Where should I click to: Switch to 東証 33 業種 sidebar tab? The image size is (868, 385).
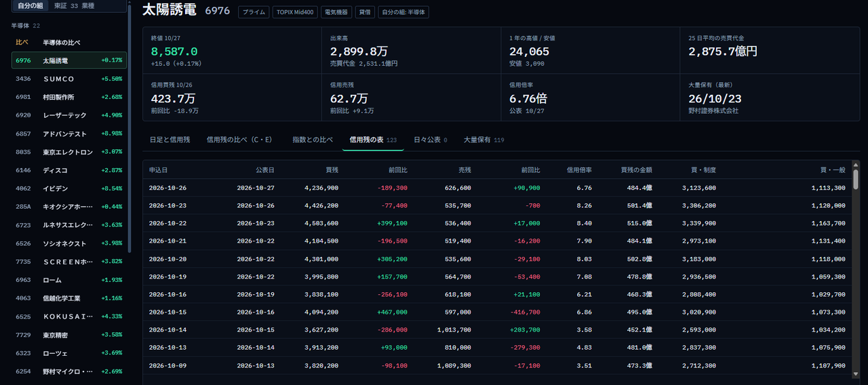[75, 5]
